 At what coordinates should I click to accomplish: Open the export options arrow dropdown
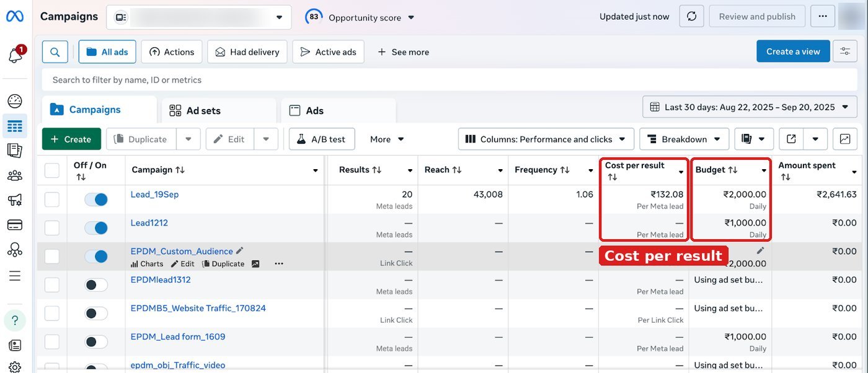[815, 139]
